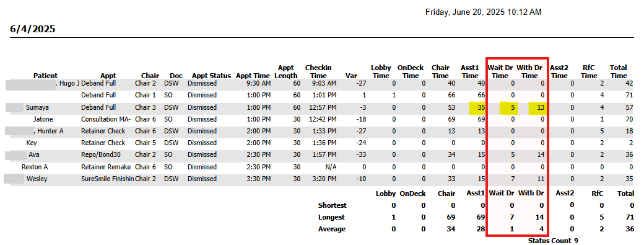The width and height of the screenshot is (644, 245).
Task: Click the N/A checkin time cell
Action: [330, 167]
